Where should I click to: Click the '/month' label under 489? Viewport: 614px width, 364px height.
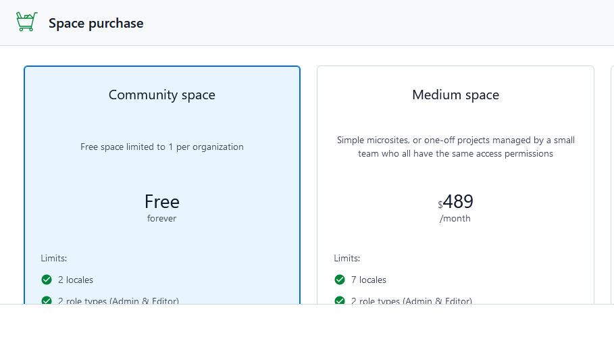(x=455, y=218)
